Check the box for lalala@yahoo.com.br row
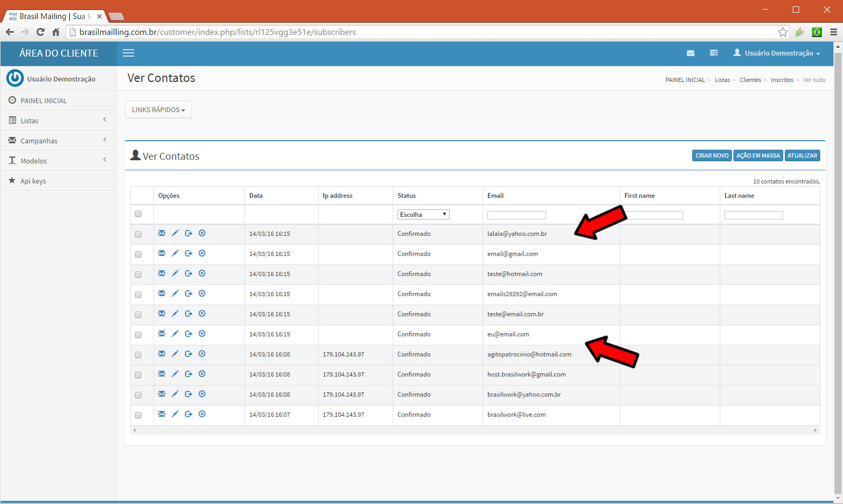Screen dimensions: 843x504 (x=138, y=234)
